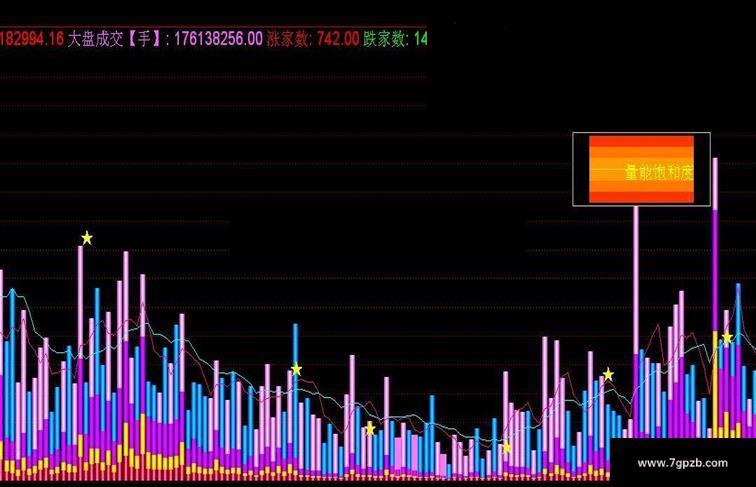The width and height of the screenshot is (756, 487).
Task: Select the star just left of the legend's pink bar
Action: click(x=608, y=374)
